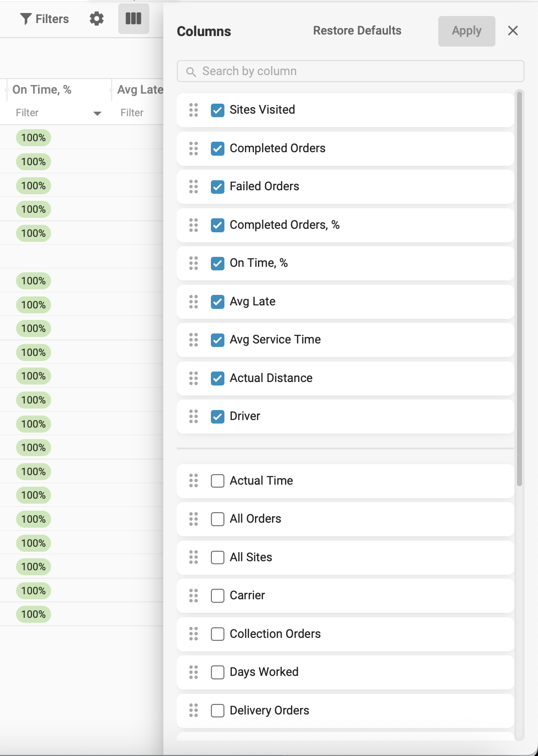Enable the Actual Time column
This screenshot has width=538, height=756.
tap(217, 481)
